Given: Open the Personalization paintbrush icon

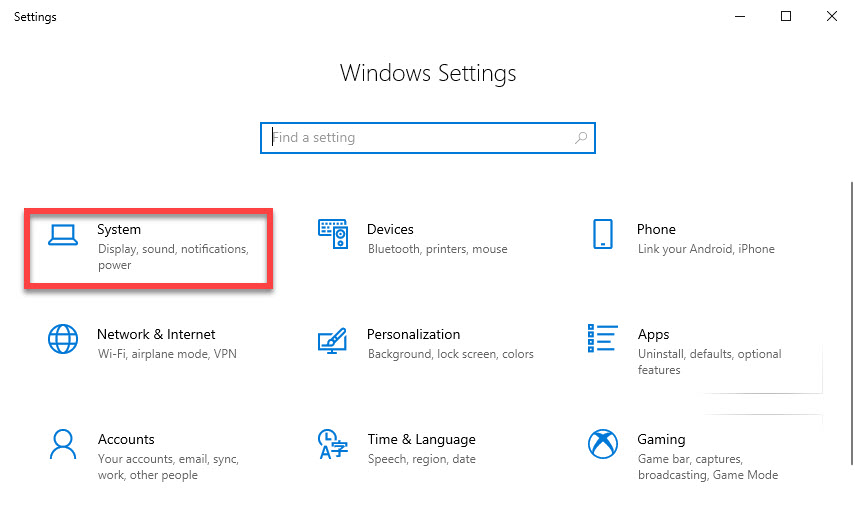Looking at the screenshot, I should click(333, 340).
